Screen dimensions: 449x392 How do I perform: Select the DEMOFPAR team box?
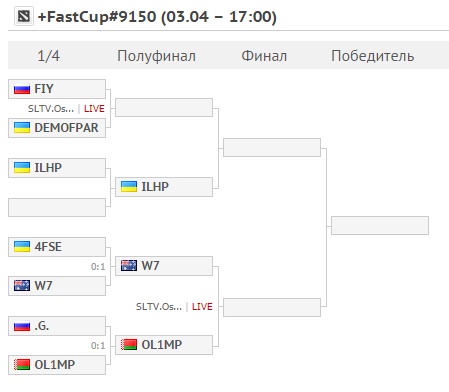point(57,128)
